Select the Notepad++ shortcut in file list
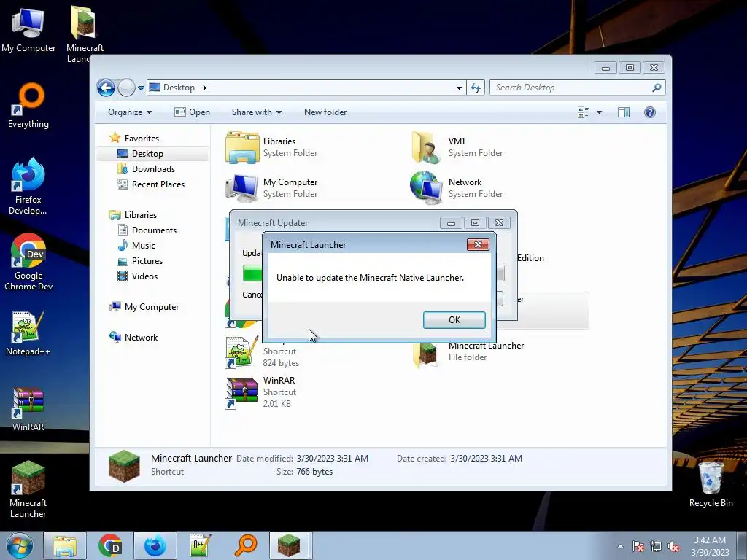The width and height of the screenshot is (747, 560). (x=242, y=353)
